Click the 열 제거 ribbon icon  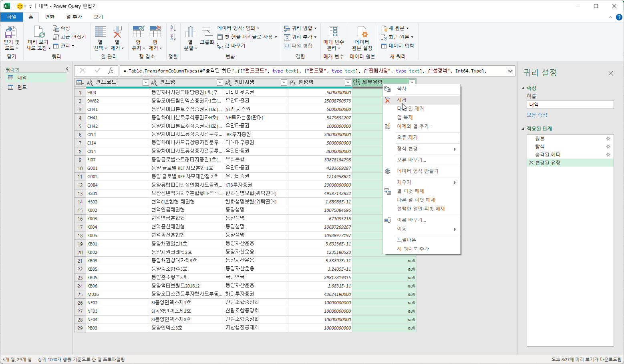tap(117, 32)
